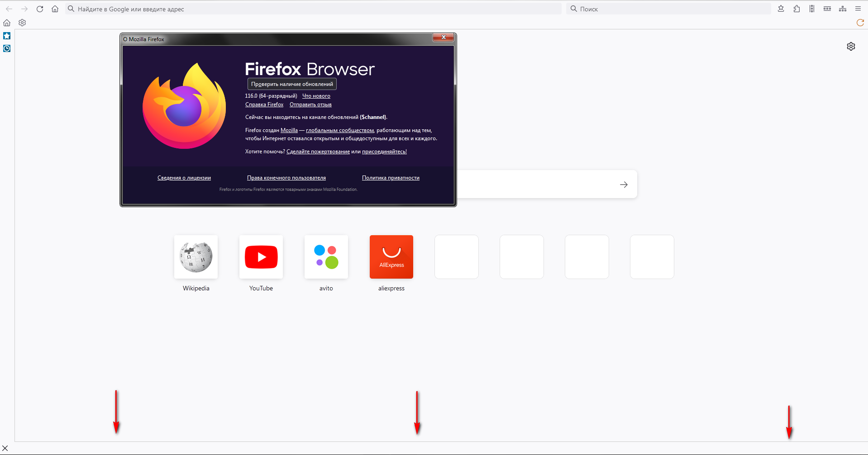Click the Mozilla Foundation trademark notice text
The image size is (868, 455).
coord(288,190)
